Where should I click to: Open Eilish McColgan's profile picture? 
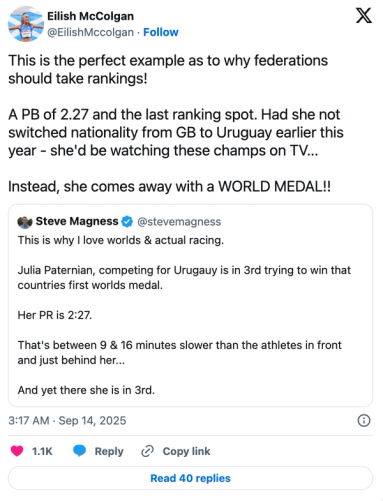pos(26,24)
